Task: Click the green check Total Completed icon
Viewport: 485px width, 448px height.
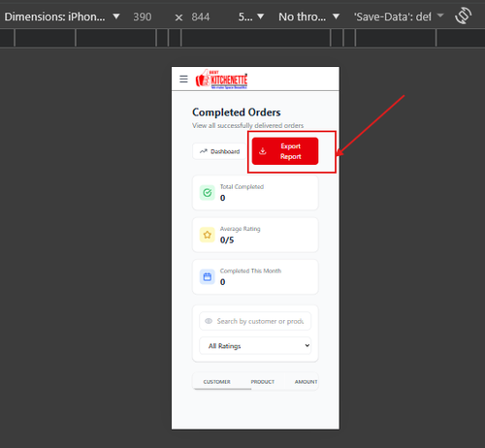Action: (x=208, y=193)
